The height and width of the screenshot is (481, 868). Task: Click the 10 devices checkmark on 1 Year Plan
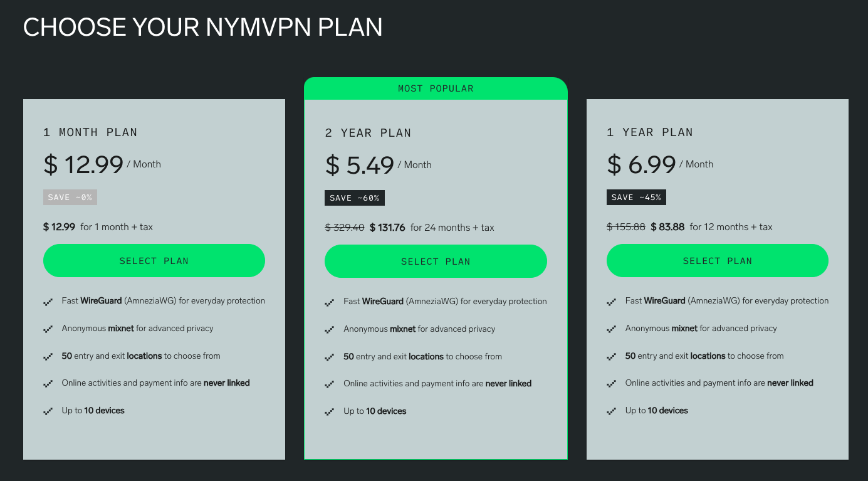(612, 411)
